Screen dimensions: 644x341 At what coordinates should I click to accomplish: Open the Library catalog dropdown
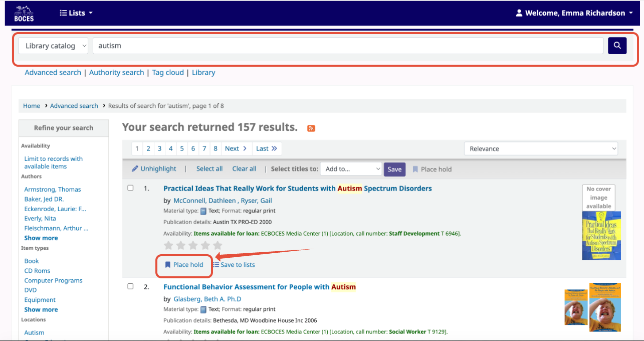(53, 46)
